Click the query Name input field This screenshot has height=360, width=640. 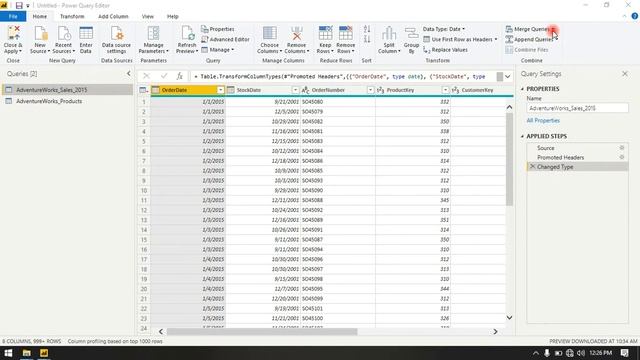(x=577, y=108)
